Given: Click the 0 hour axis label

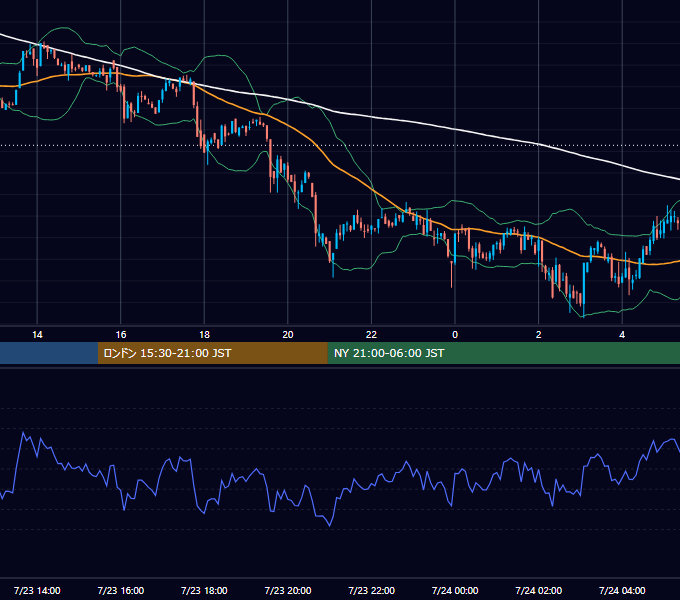Looking at the screenshot, I should [455, 335].
